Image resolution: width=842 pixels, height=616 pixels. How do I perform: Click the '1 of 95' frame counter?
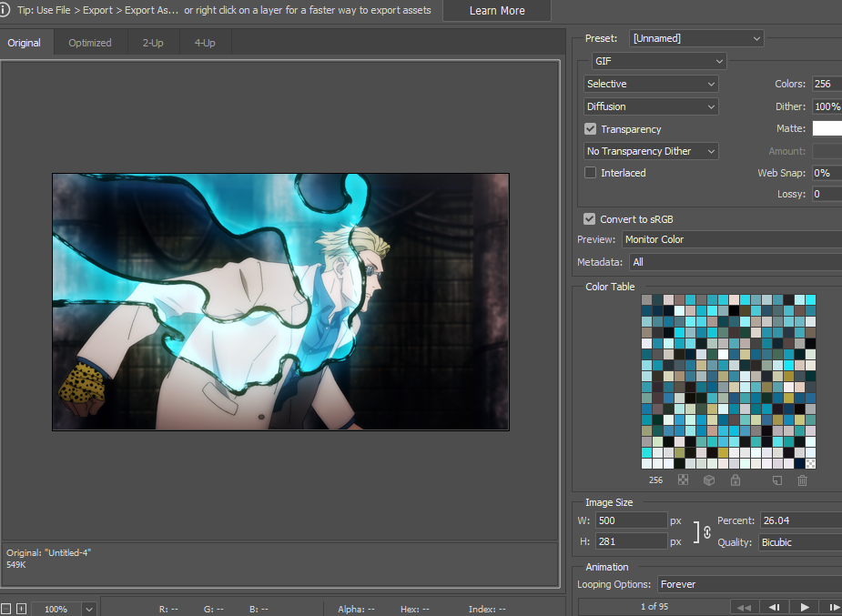click(654, 606)
